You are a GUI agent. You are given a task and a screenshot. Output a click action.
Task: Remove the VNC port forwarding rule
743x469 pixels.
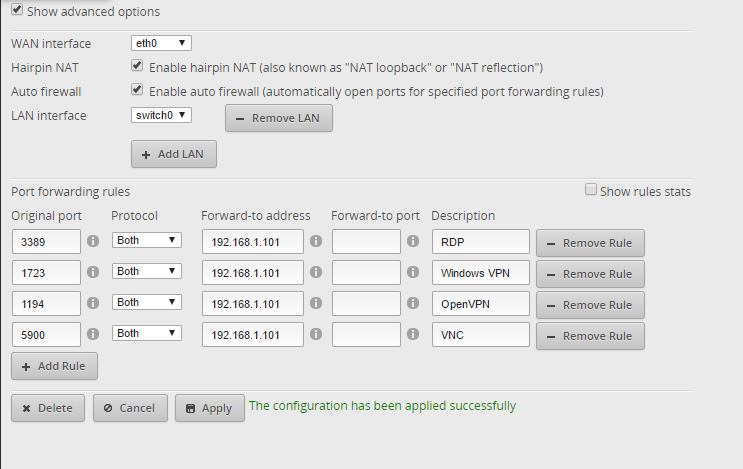click(x=590, y=336)
